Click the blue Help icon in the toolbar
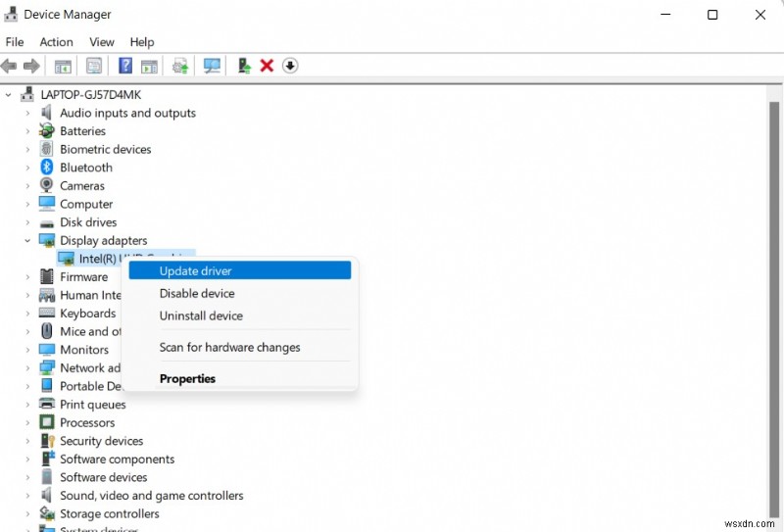Viewport: 784px width, 532px height. click(x=125, y=66)
